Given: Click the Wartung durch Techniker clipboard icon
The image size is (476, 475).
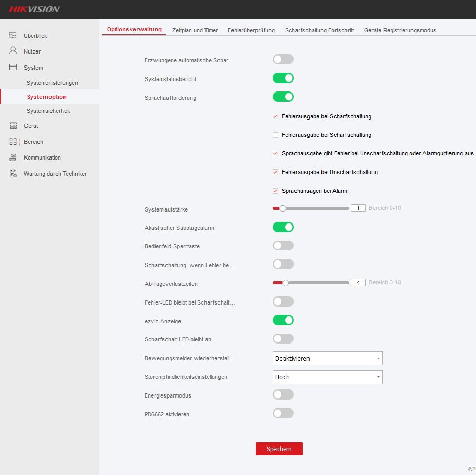Looking at the screenshot, I should click(x=14, y=174).
